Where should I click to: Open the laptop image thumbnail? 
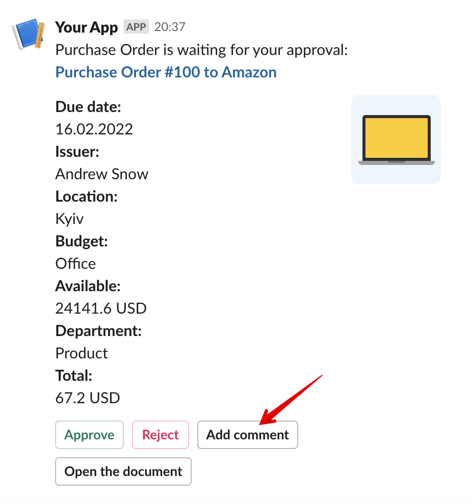pyautogui.click(x=396, y=139)
